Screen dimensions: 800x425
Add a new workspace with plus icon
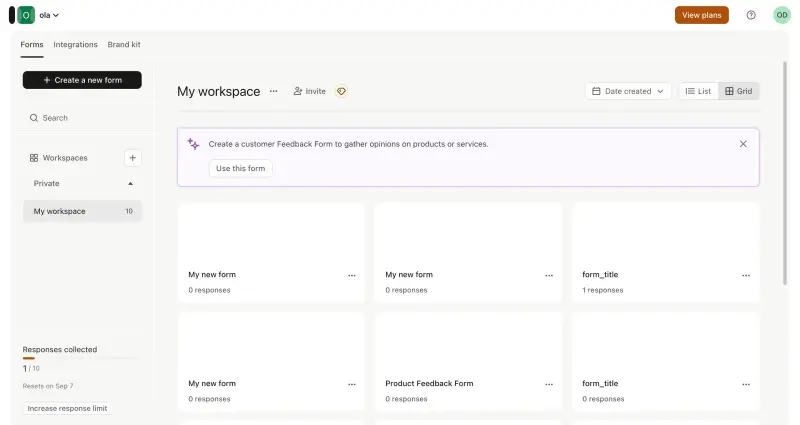(133, 158)
